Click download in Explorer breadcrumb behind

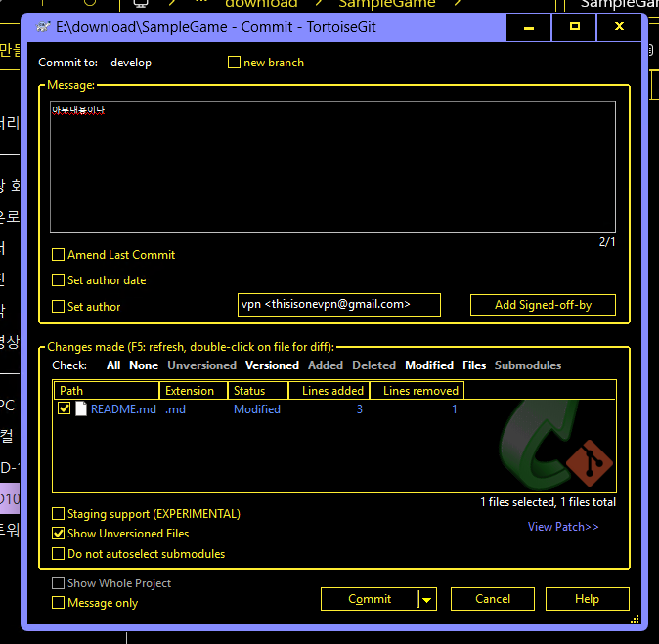261,4
